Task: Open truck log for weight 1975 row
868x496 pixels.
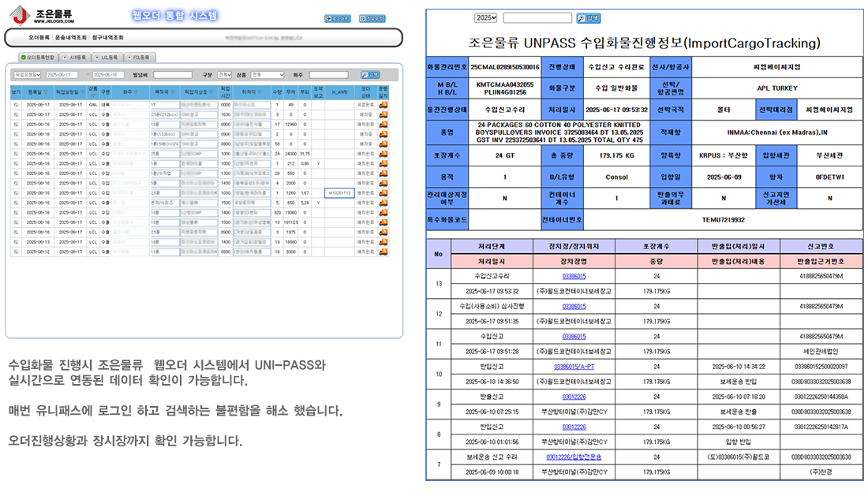Action: pyautogui.click(x=383, y=233)
